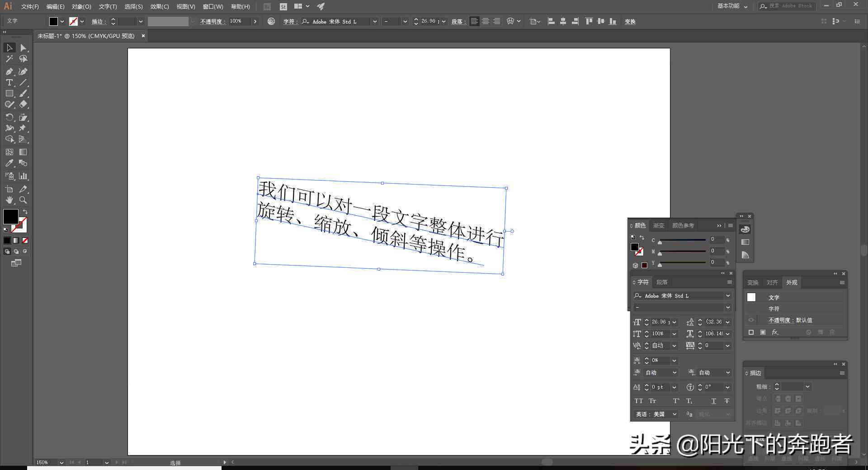Select the Type (T) tool

[x=9, y=82]
